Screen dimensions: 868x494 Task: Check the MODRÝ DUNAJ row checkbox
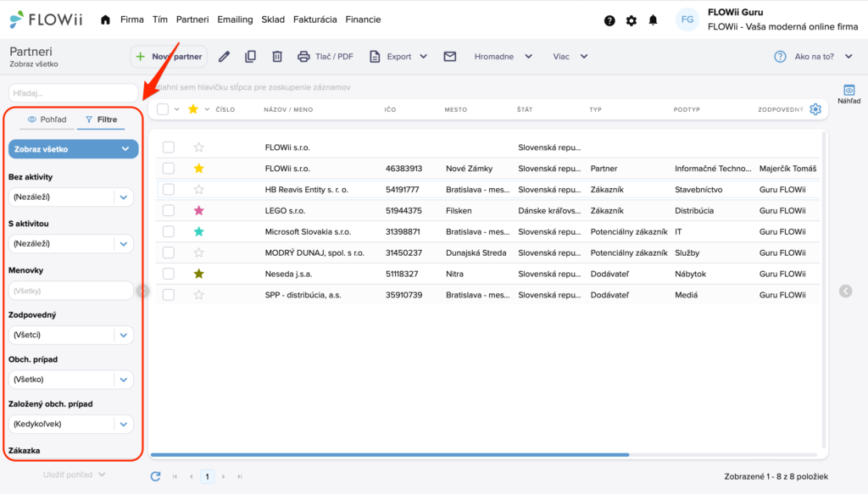coord(169,253)
